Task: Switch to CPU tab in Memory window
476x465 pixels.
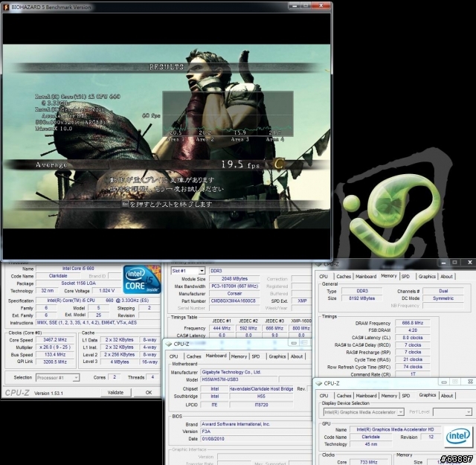Action: click(324, 276)
